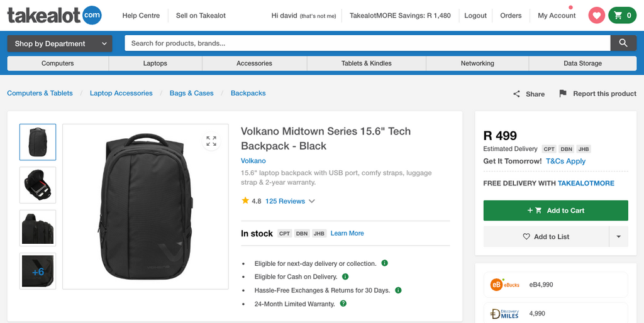Open the T&Cs Apply link
The width and height of the screenshot is (644, 323).
(565, 161)
